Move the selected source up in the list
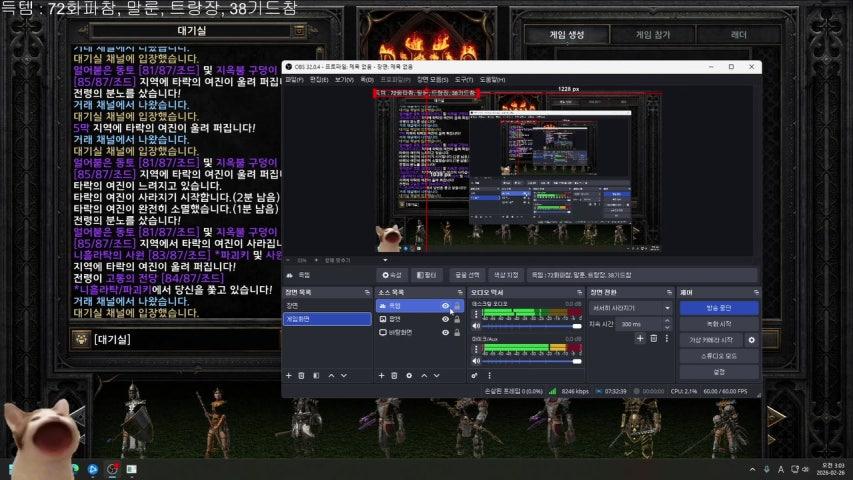The height and width of the screenshot is (480, 853). [424, 376]
